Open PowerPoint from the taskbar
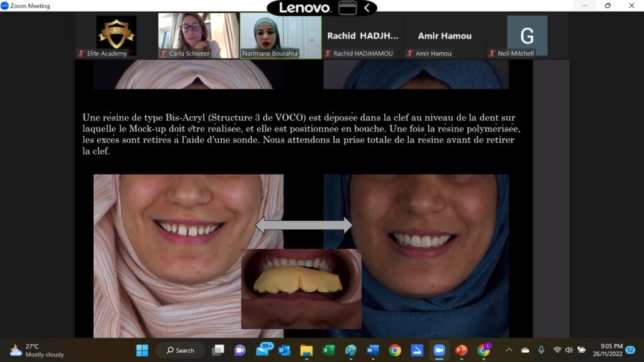The width and height of the screenshot is (644, 362). pyautogui.click(x=461, y=350)
